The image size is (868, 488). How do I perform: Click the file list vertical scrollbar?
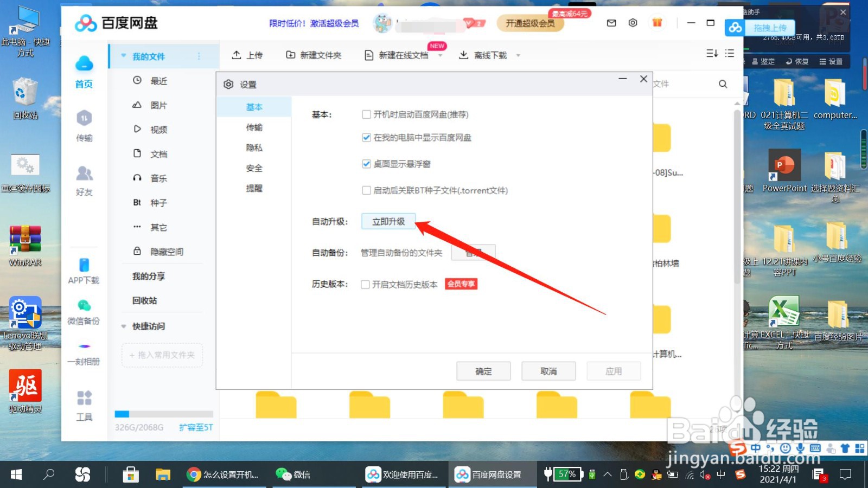[737, 196]
